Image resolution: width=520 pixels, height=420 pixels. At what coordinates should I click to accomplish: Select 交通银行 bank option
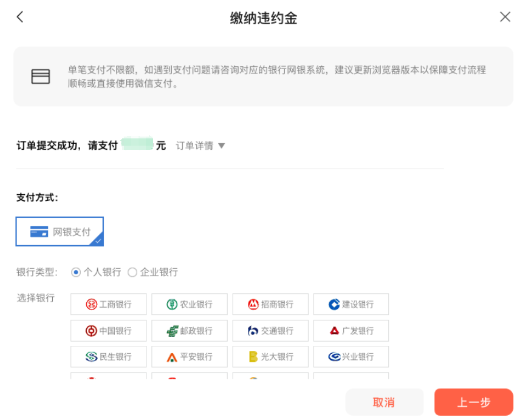[x=270, y=331]
